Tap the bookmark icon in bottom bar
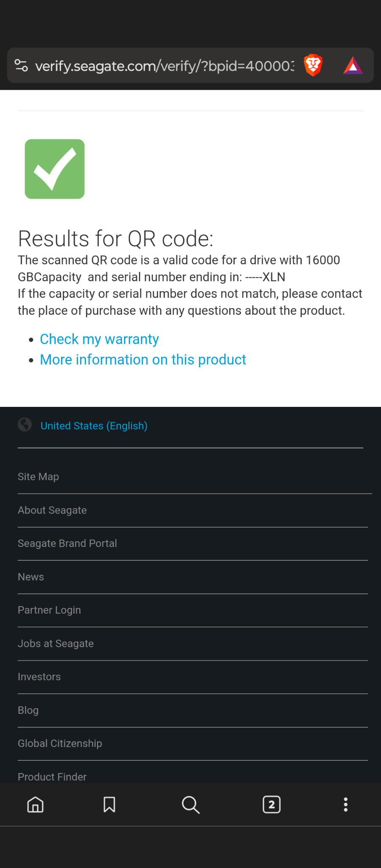 [109, 804]
